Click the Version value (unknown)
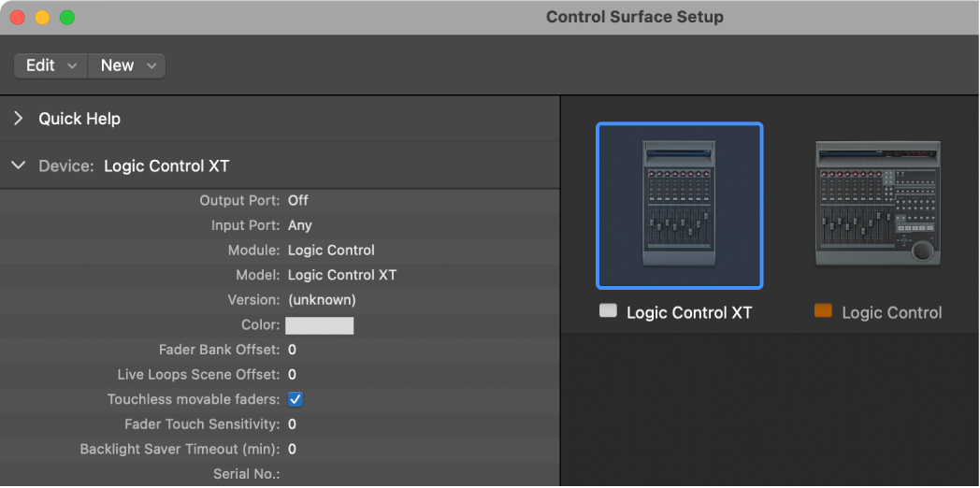The height and width of the screenshot is (488, 980). click(322, 300)
